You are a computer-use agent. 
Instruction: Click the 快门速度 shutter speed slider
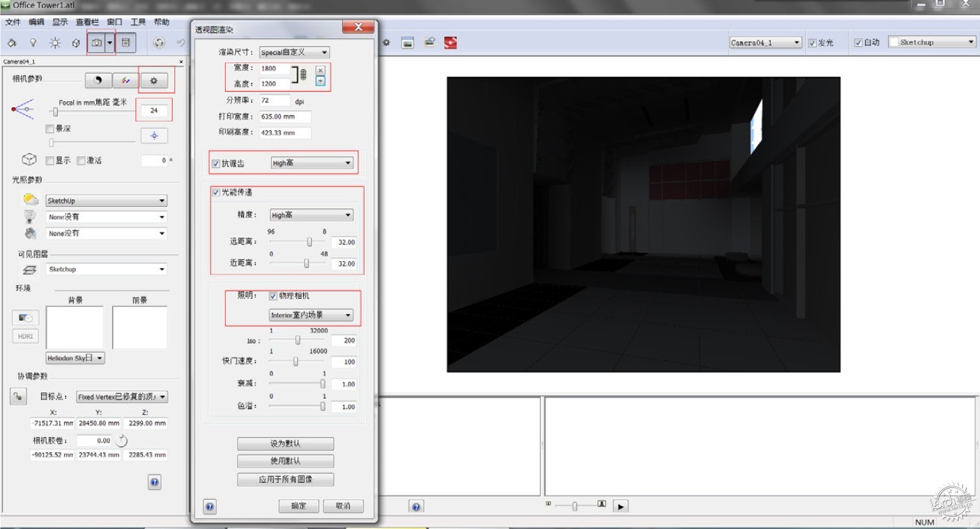296,361
